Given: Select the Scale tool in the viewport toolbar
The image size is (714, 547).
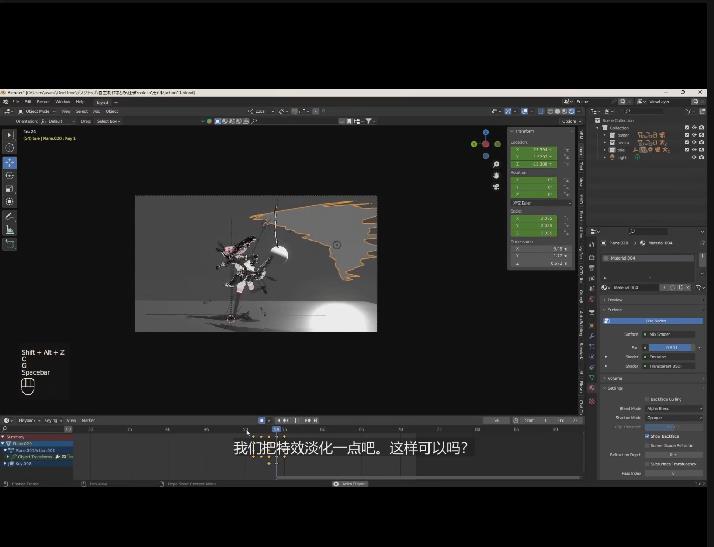Looking at the screenshot, I should pos(10,188).
